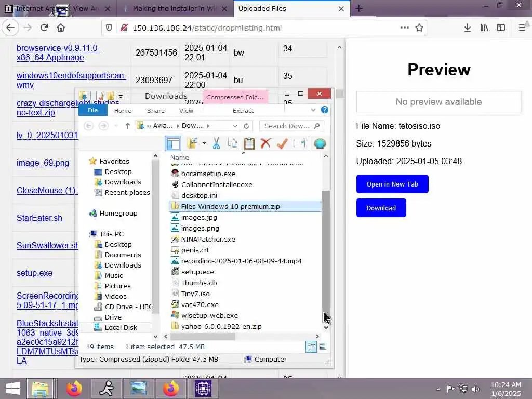532x399 pixels.
Task: Open the Windows Start button
Action: point(13,389)
